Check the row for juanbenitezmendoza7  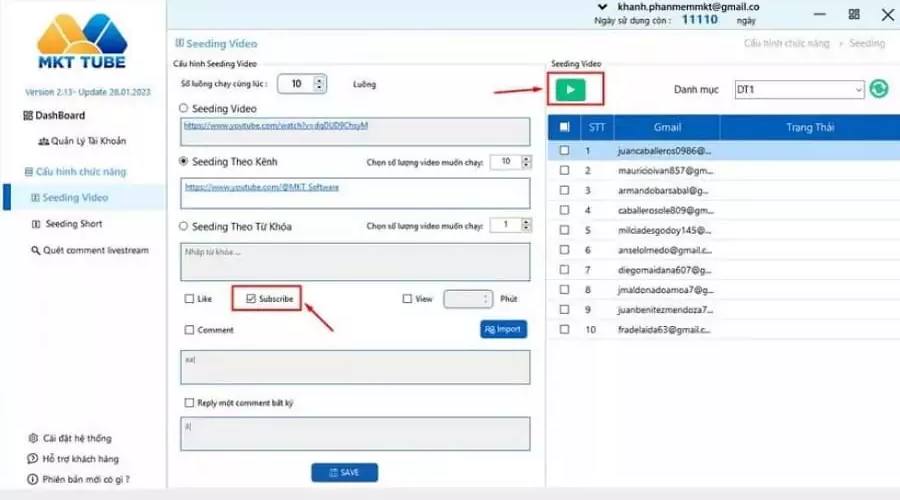pyautogui.click(x=564, y=309)
